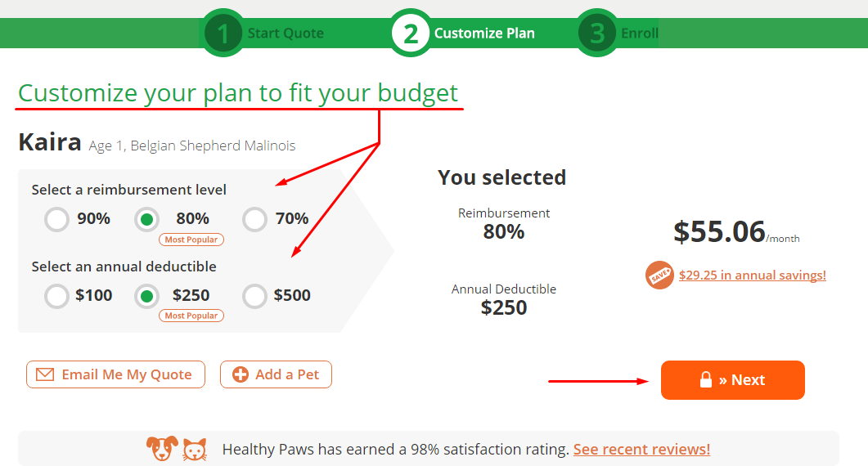
Task: Choose the $500 annual deductible option
Action: point(254,296)
